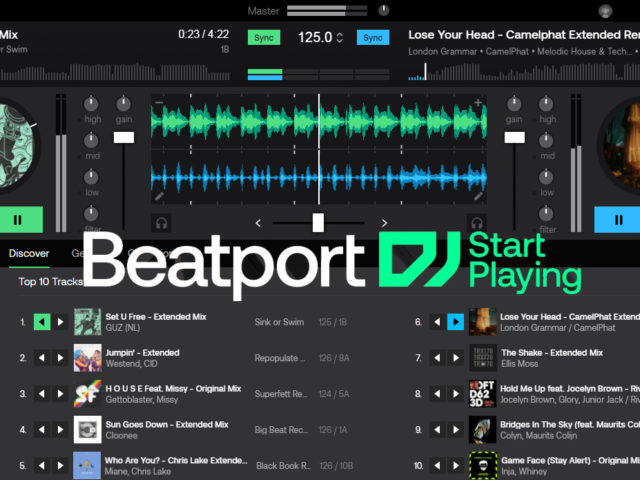
Task: Load Sun Goes Down to right deck
Action: click(60, 430)
